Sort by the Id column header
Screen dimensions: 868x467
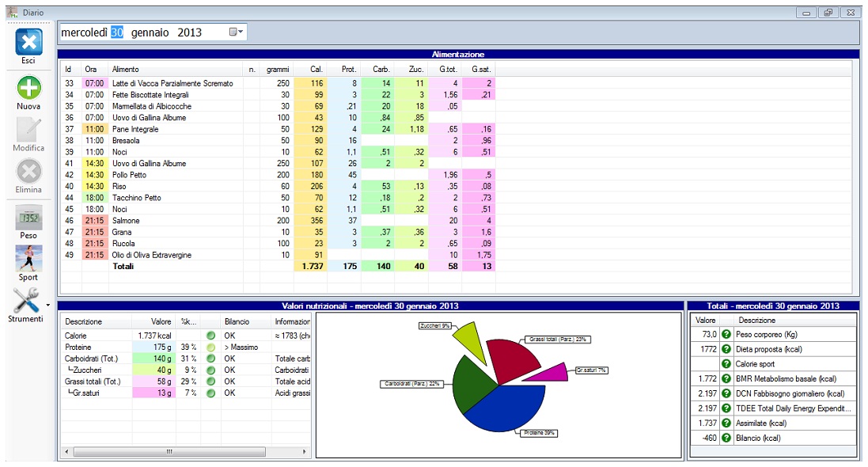71,69
